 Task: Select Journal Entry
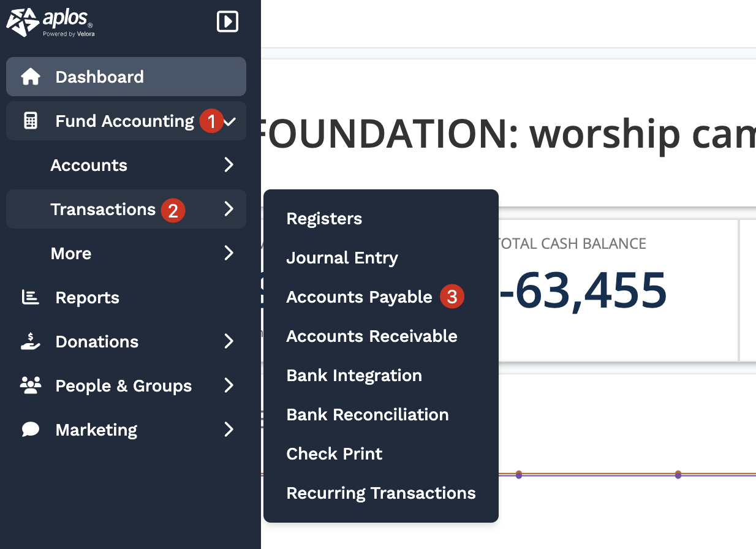342,258
